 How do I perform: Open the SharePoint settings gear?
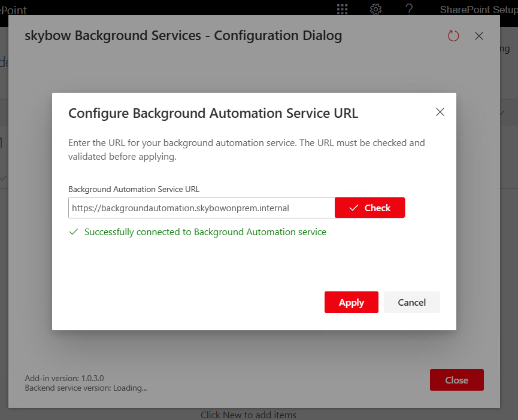[375, 9]
